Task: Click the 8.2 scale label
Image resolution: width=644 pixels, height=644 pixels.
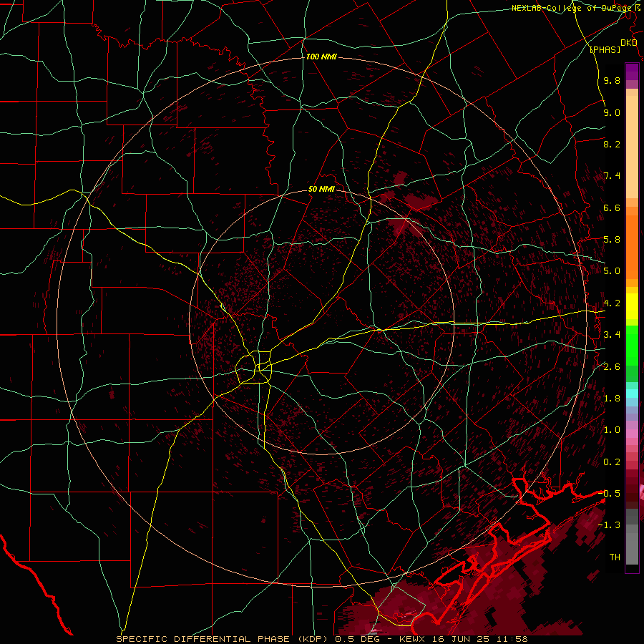Action: (612, 144)
